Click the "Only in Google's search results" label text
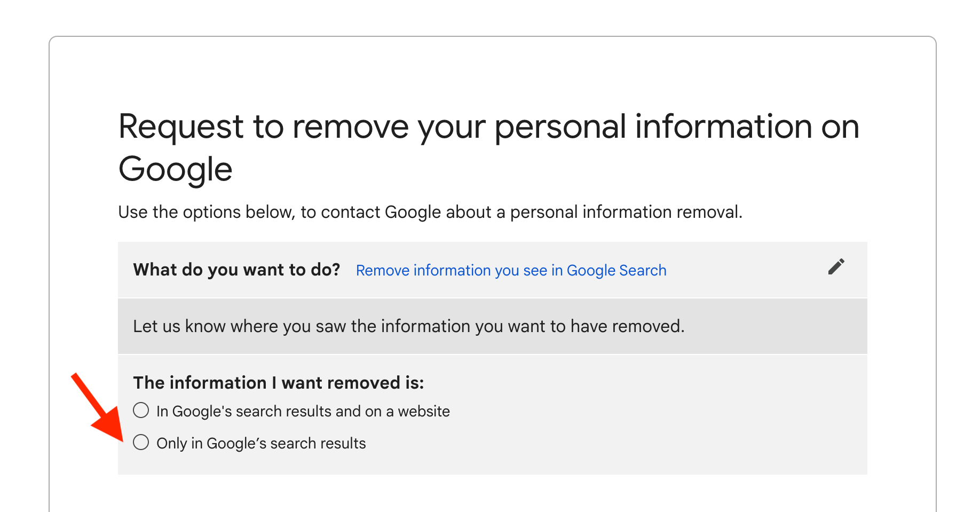980x512 pixels. 261,444
